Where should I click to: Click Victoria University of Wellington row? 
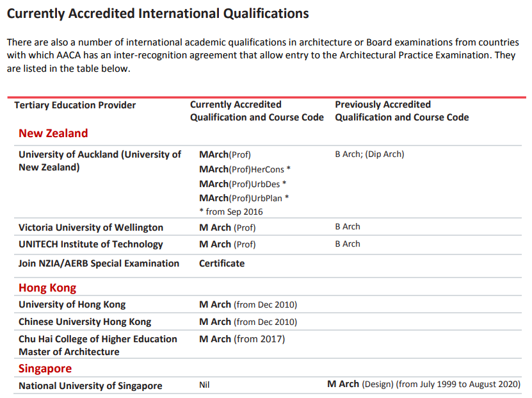pos(268,227)
